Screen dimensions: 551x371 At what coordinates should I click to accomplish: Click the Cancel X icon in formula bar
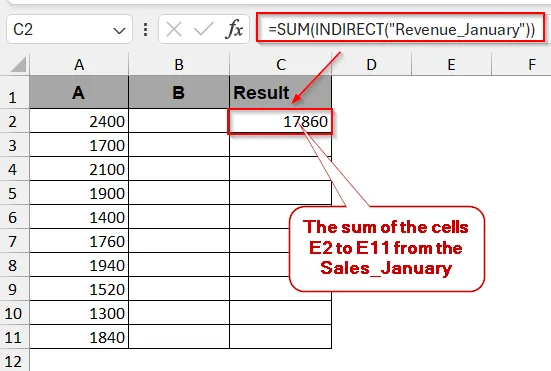(x=174, y=29)
